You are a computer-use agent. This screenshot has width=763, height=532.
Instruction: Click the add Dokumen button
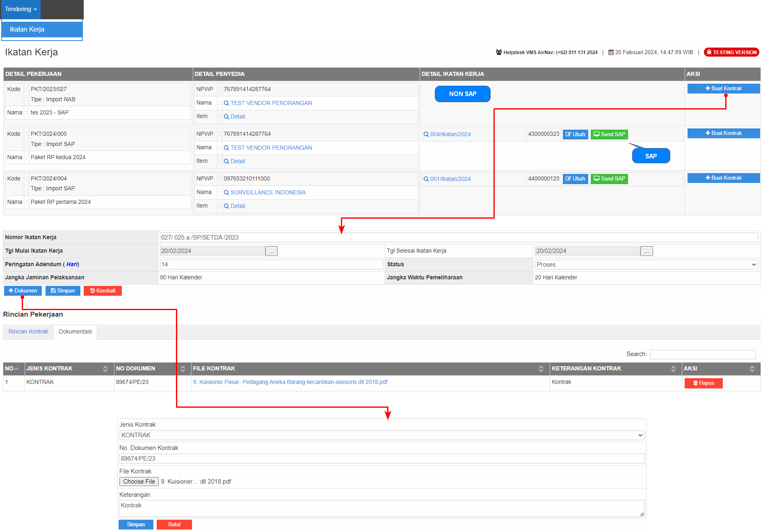[23, 291]
